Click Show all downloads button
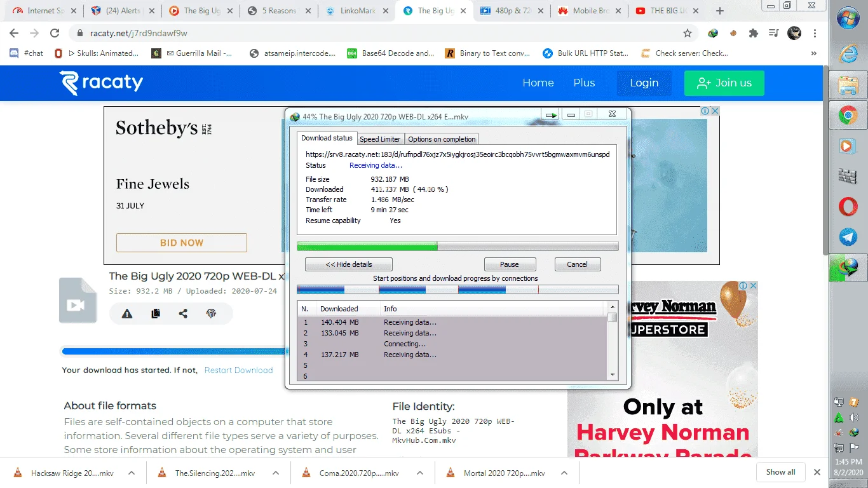 [780, 472]
